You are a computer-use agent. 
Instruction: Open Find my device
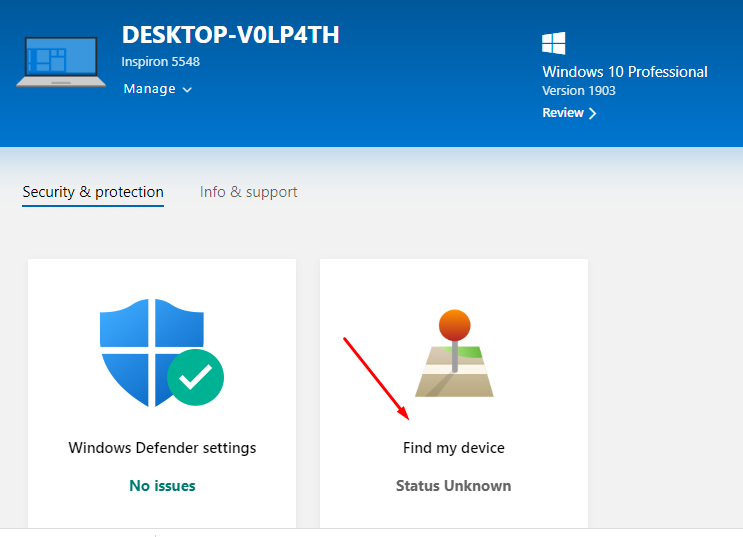click(x=453, y=448)
